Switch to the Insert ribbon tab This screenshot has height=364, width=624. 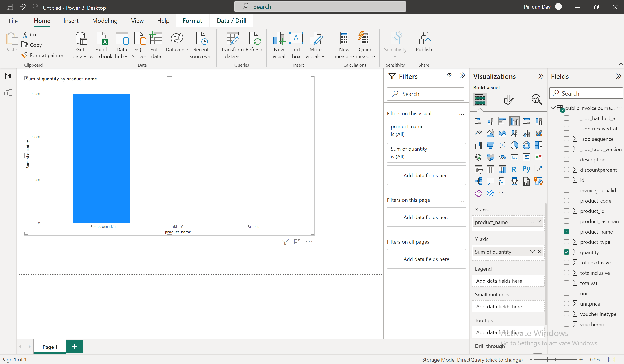click(x=71, y=21)
